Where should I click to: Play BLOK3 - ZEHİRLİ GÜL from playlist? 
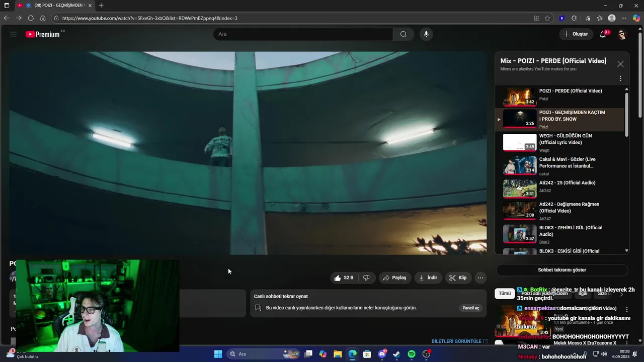[560, 235]
